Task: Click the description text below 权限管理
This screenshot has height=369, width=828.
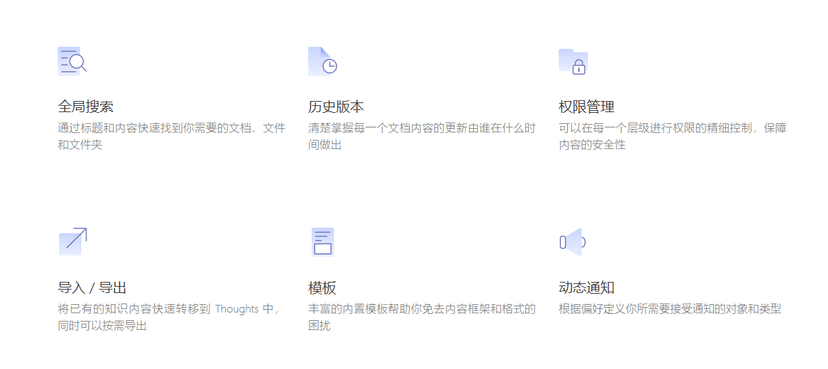Action: (673, 136)
